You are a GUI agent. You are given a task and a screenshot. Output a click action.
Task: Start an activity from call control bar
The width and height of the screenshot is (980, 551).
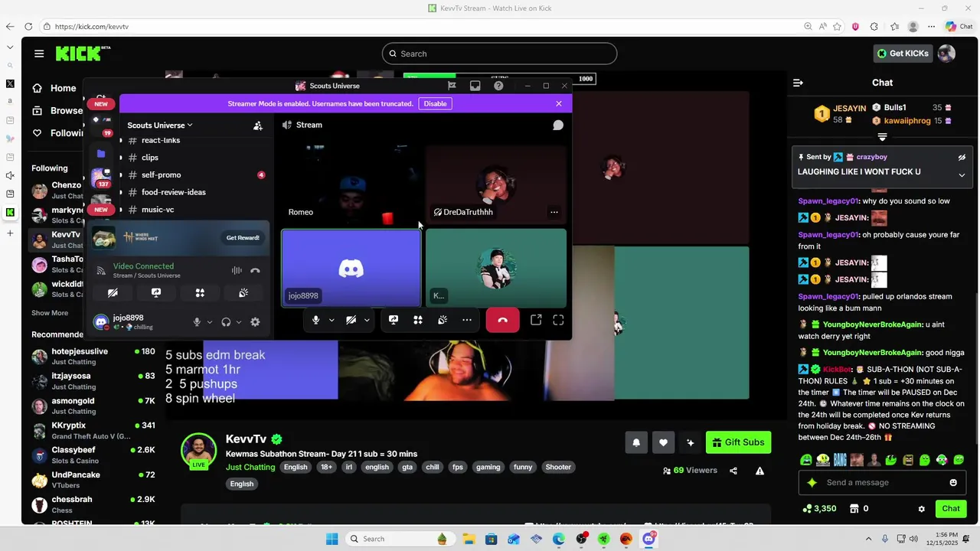tap(418, 320)
